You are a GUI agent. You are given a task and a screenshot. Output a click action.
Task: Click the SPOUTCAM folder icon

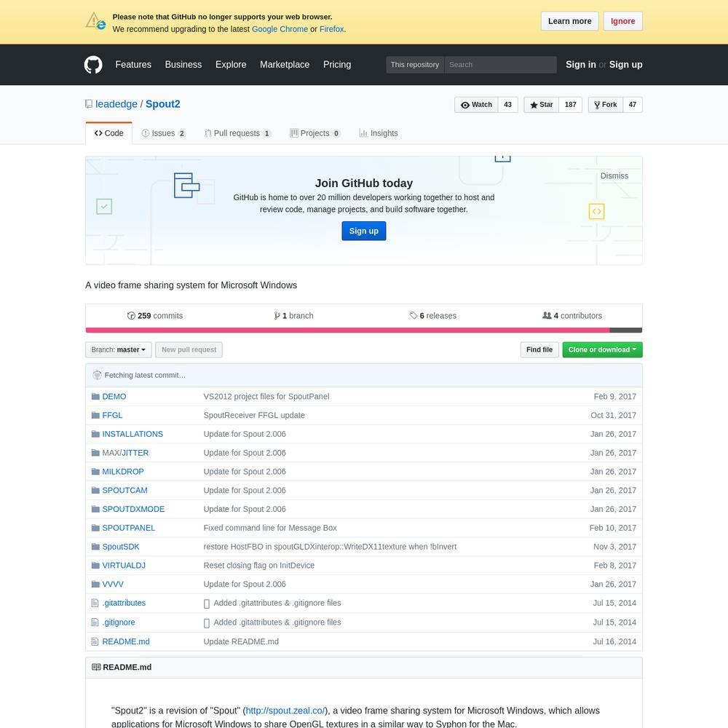(x=95, y=490)
